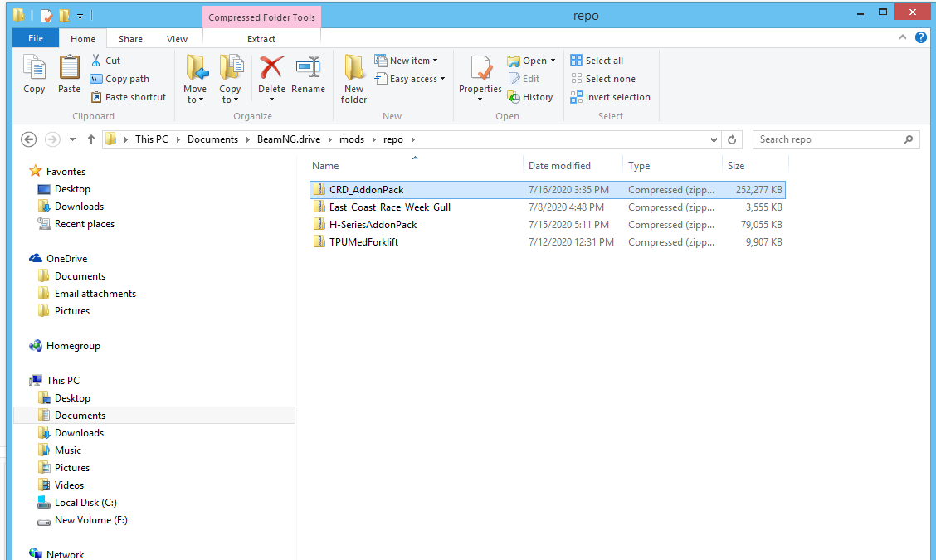936x560 pixels.
Task: Open Videos under This PC
Action: point(61,485)
